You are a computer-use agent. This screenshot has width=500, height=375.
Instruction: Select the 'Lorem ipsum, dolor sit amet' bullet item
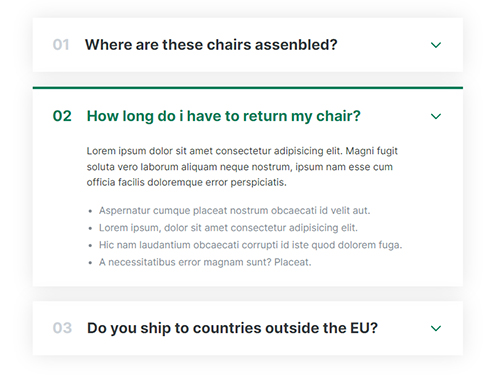(228, 228)
